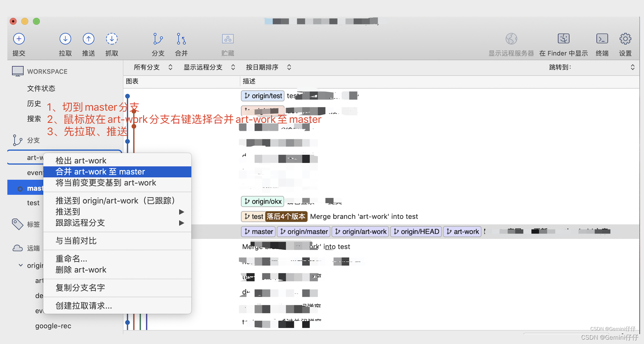Viewport: 644px width, 344px height.
Task: Click the origin/art-work branch label
Action: point(360,232)
